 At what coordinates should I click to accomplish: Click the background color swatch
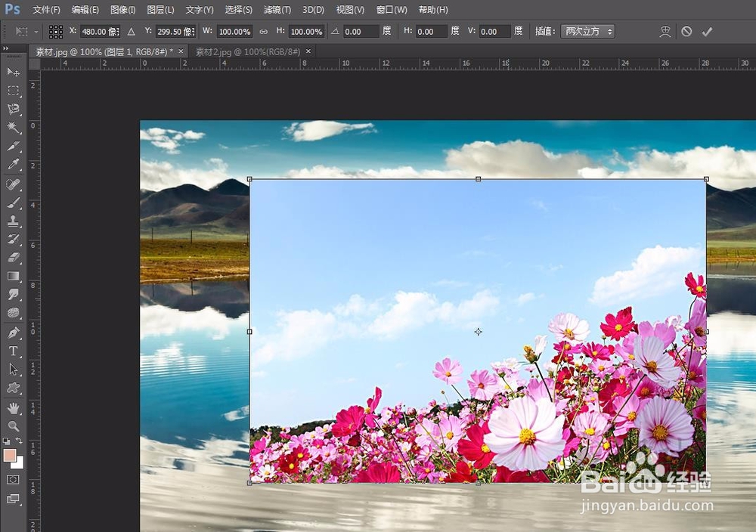20,465
